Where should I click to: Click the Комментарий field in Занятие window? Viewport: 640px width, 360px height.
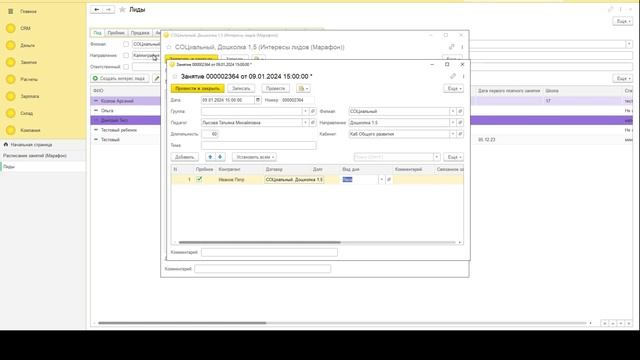pos(269,253)
